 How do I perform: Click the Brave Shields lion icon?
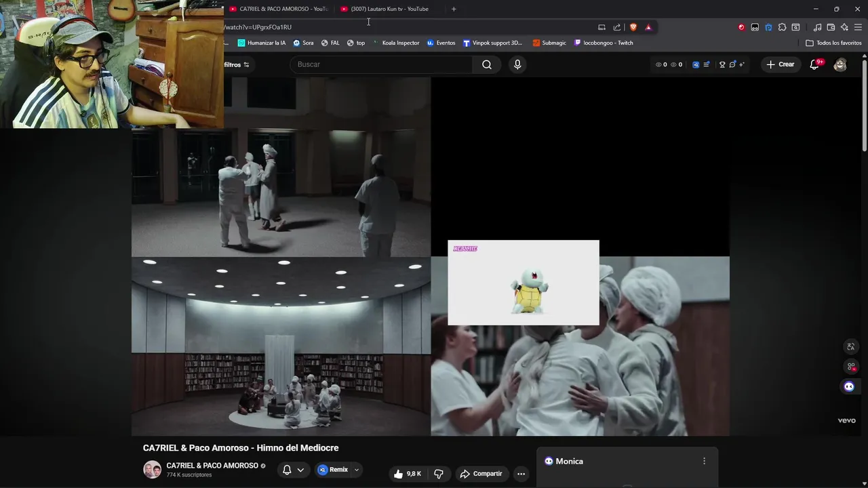(x=633, y=27)
